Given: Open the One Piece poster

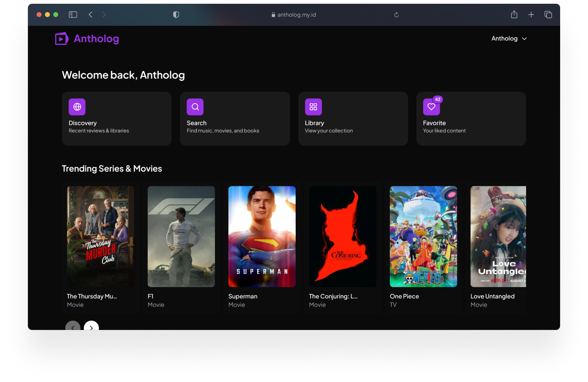Looking at the screenshot, I should tap(423, 236).
